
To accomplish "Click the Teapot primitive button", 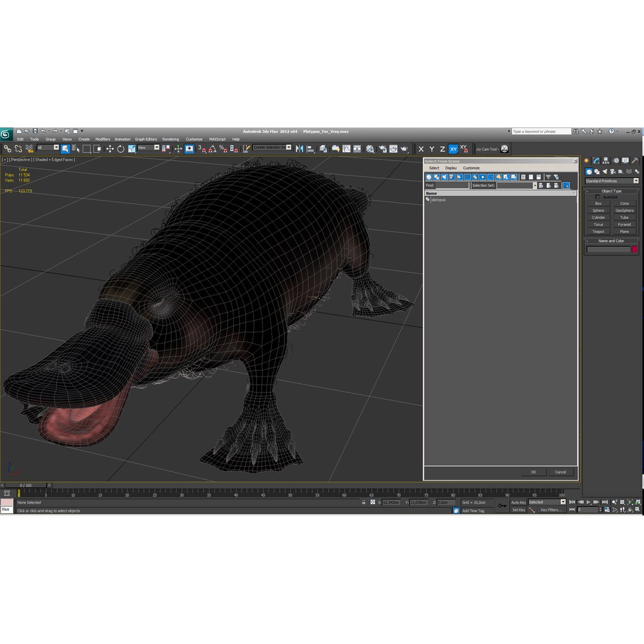I will [x=598, y=231].
